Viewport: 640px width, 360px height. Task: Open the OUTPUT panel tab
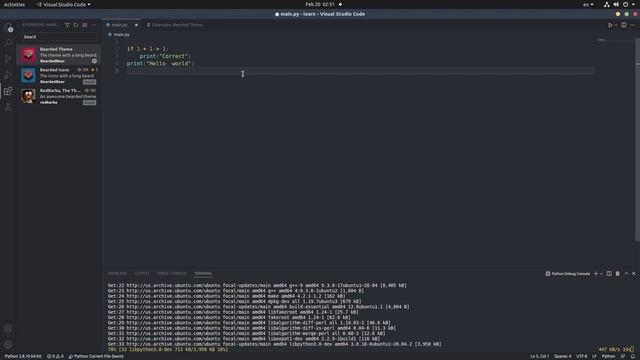click(x=142, y=273)
